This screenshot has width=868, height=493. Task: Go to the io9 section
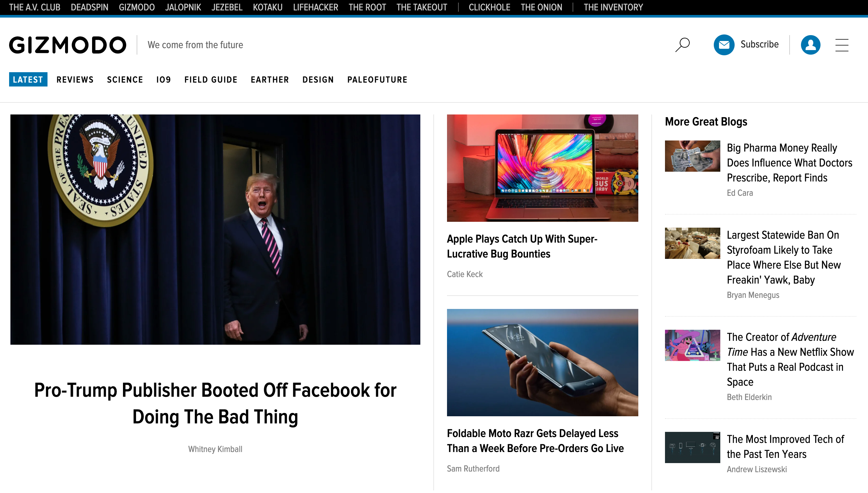point(164,80)
